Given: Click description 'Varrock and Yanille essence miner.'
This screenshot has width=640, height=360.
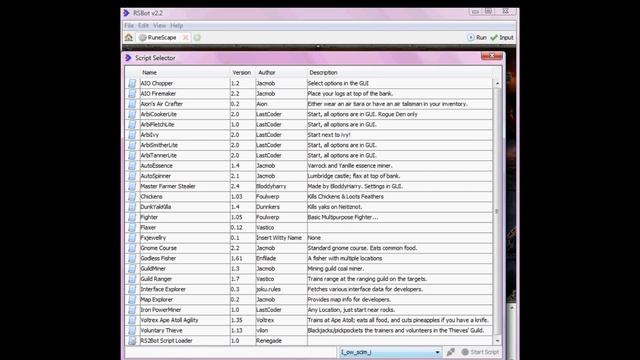Looking at the screenshot, I should pyautogui.click(x=350, y=166).
